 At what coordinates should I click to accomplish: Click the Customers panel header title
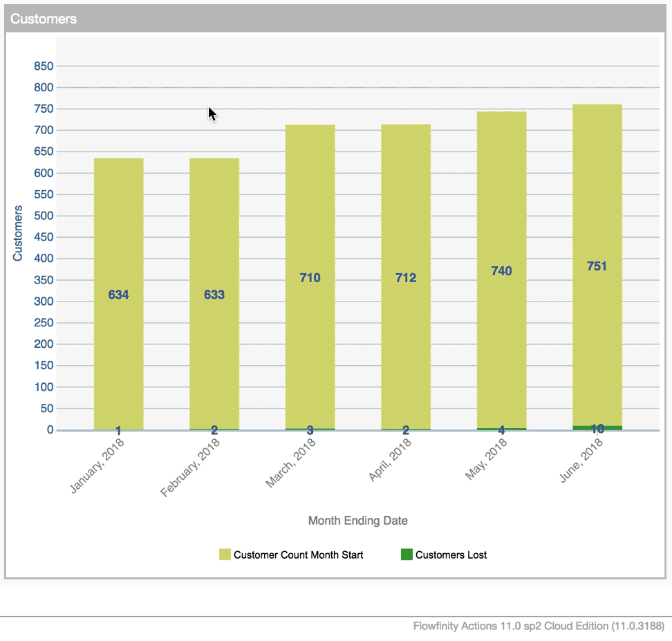44,19
